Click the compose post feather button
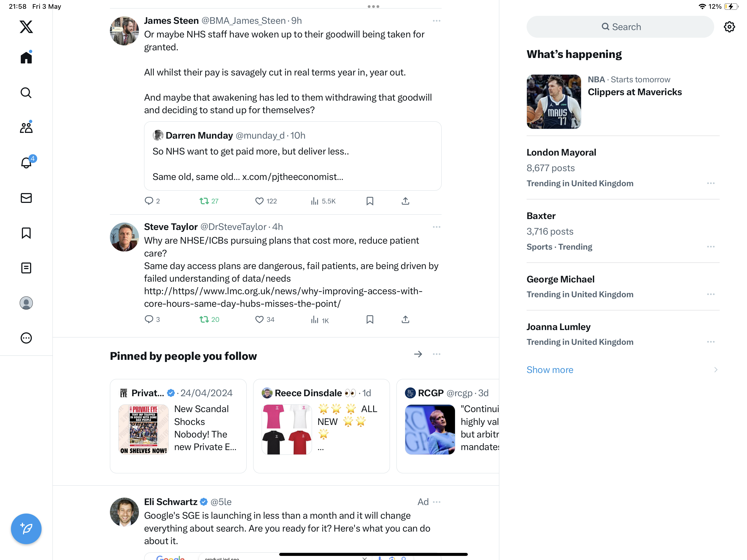747x560 pixels. [x=26, y=529]
